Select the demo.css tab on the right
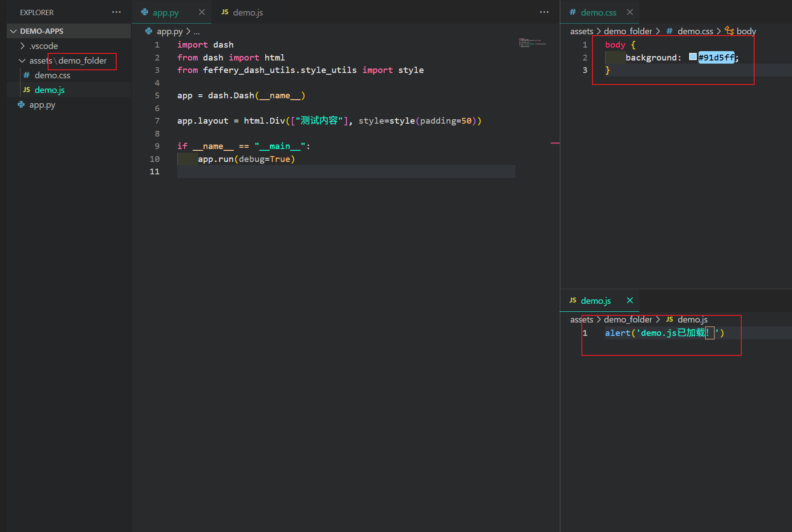This screenshot has height=532, width=792. (598, 12)
